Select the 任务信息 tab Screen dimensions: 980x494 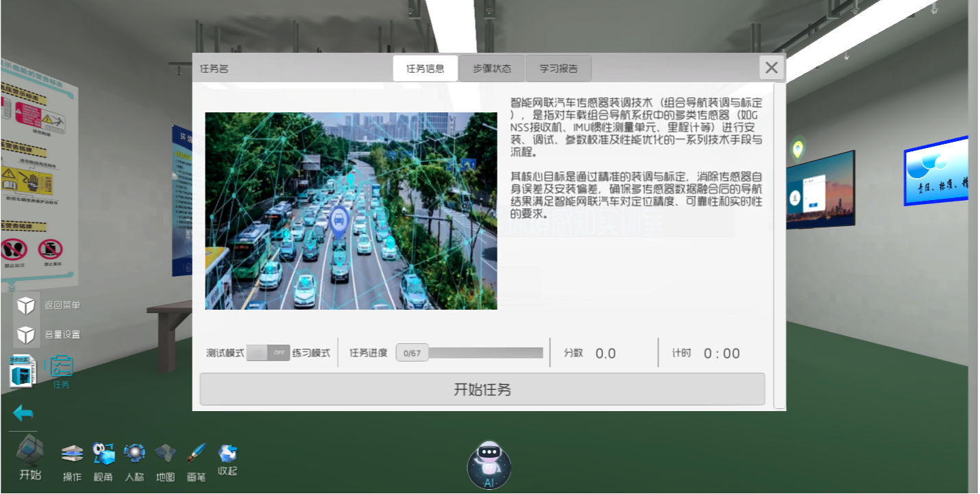click(x=425, y=69)
